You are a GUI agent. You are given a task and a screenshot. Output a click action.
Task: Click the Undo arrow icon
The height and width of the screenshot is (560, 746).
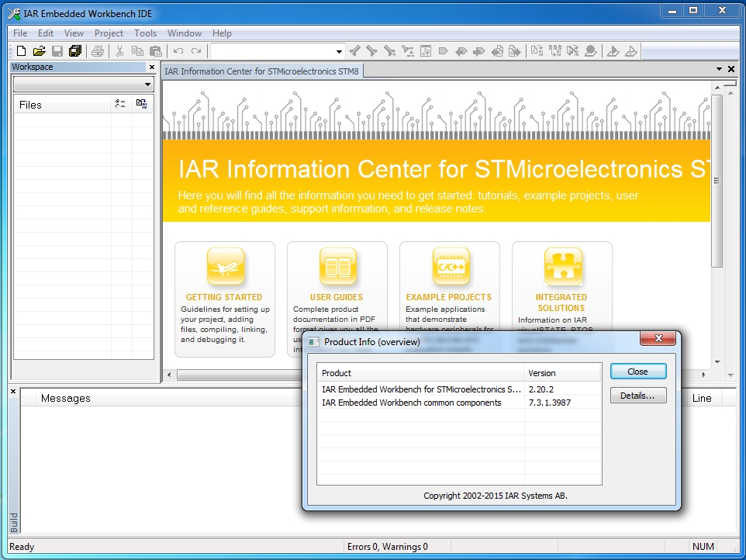(x=178, y=51)
